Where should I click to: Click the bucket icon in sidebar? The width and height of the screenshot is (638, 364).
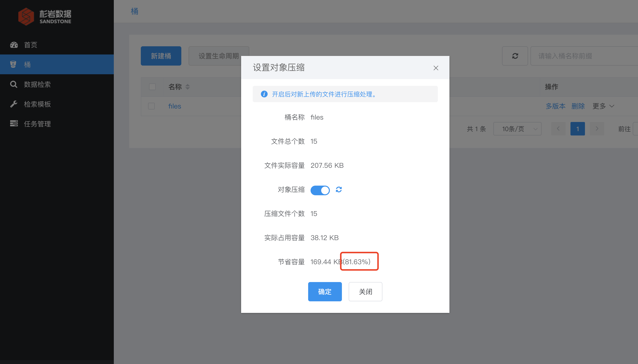(13, 65)
